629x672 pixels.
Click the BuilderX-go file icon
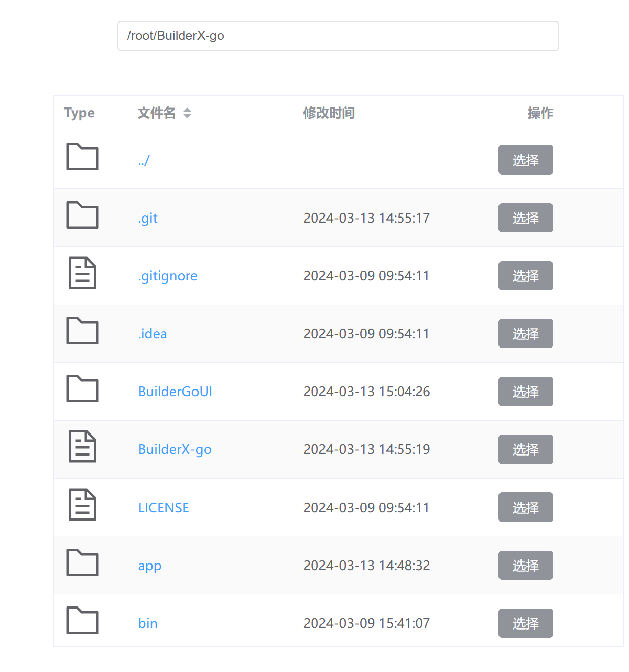82,446
